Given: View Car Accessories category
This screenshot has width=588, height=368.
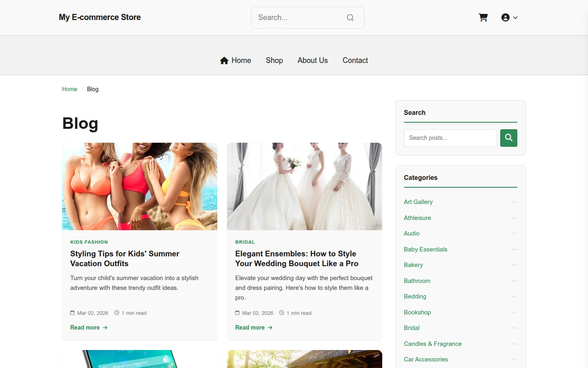Looking at the screenshot, I should [426, 359].
